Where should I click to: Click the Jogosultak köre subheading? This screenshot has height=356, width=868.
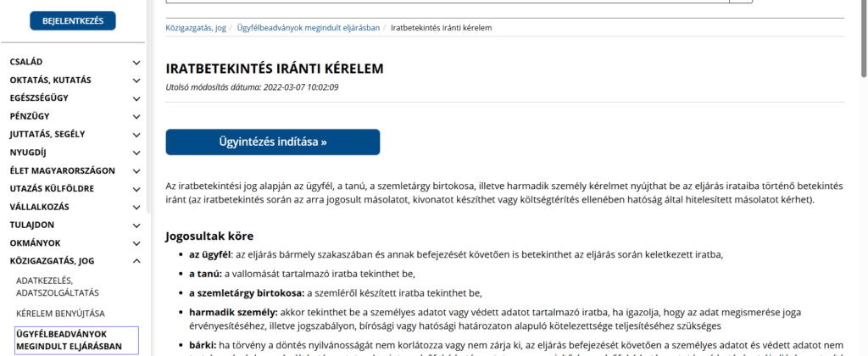(209, 236)
